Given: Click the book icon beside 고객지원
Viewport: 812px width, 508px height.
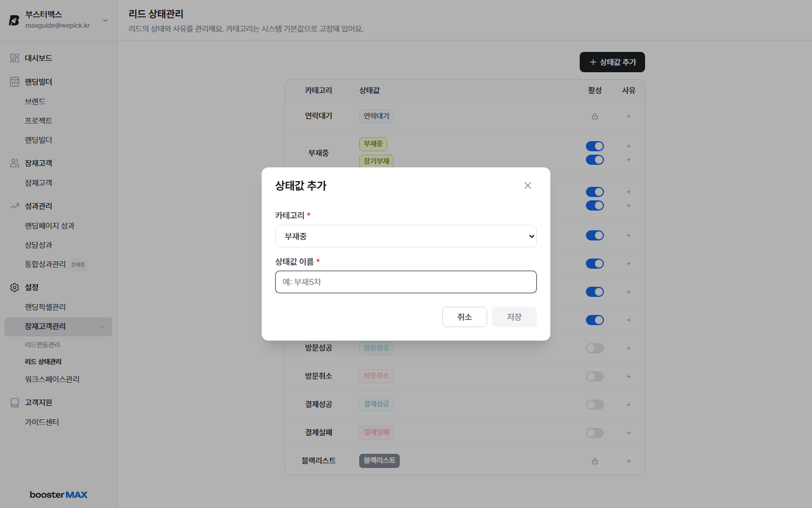Looking at the screenshot, I should pos(15,402).
